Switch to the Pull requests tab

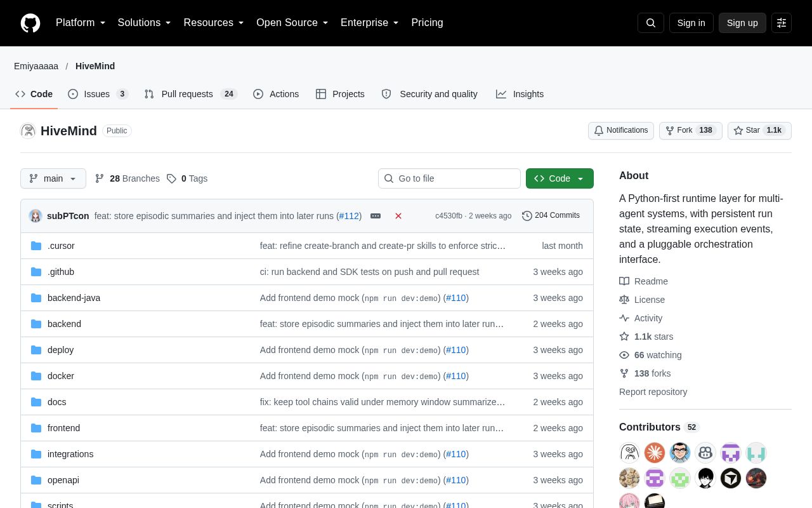[x=190, y=94]
